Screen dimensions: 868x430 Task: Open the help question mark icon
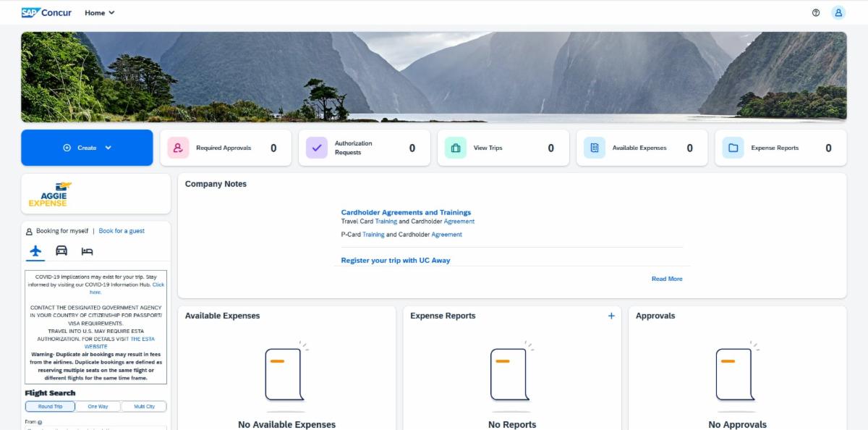(816, 12)
